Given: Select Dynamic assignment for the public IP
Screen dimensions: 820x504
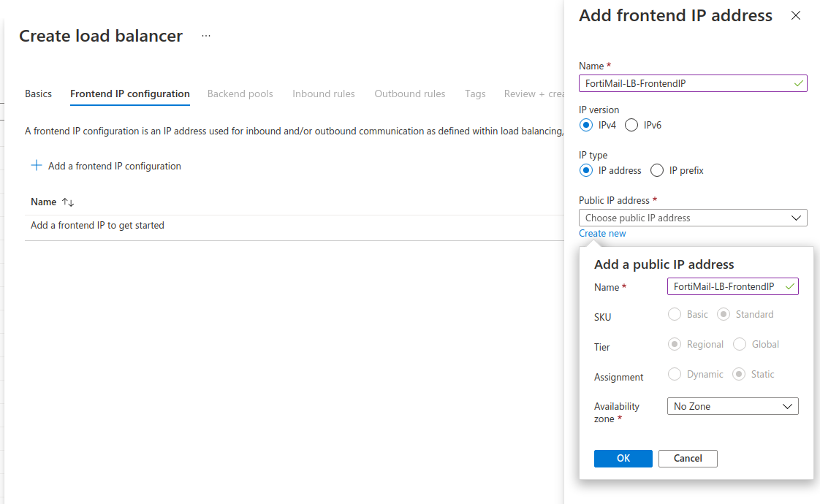Looking at the screenshot, I should tap(674, 373).
